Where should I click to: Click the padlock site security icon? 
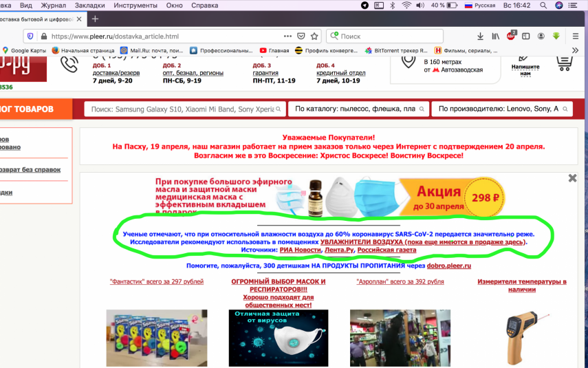pyautogui.click(x=44, y=36)
